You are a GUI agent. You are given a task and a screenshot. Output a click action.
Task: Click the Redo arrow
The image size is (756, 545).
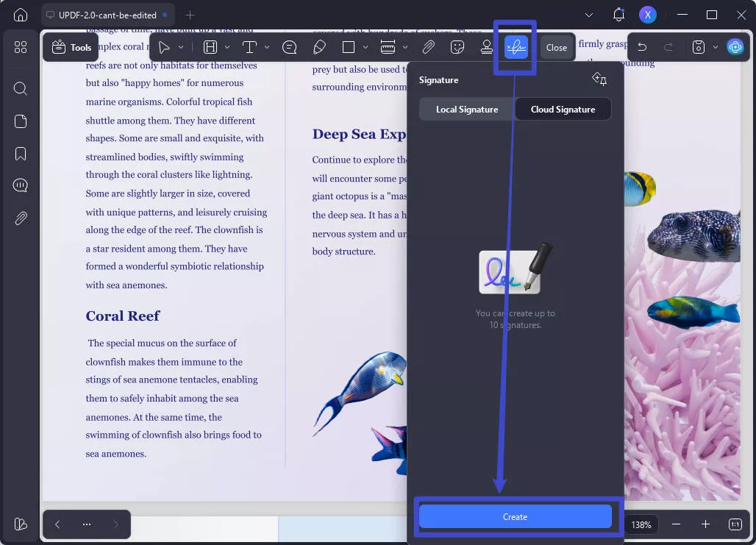tap(668, 47)
